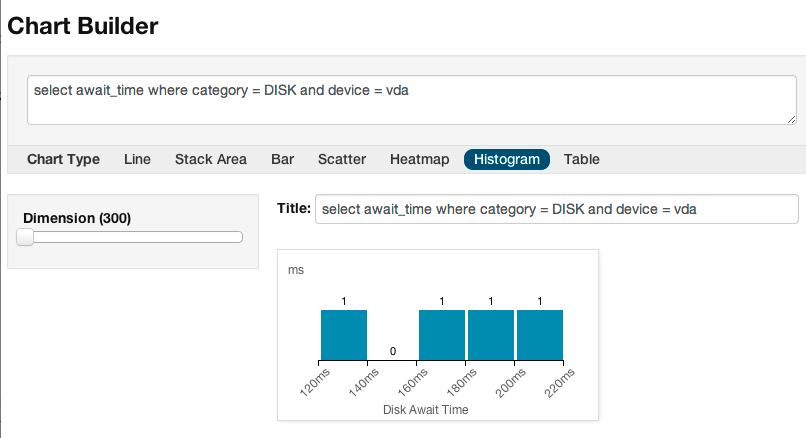The image size is (806, 438).
Task: Click the Dimension slider handle
Action: click(x=25, y=237)
